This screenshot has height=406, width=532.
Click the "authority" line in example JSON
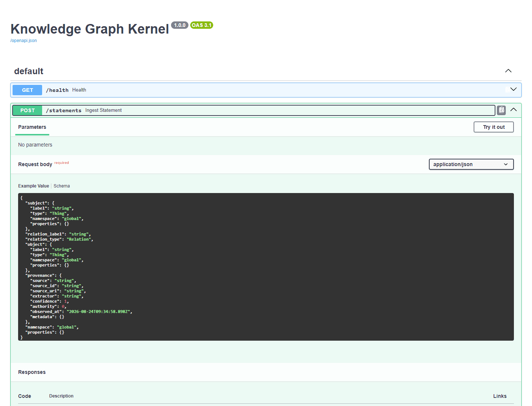48,306
